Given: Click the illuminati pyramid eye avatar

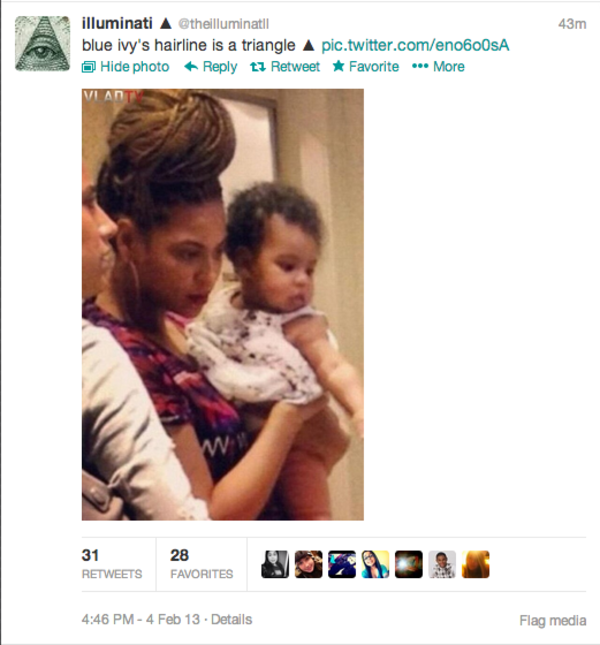Looking at the screenshot, I should coord(42,44).
